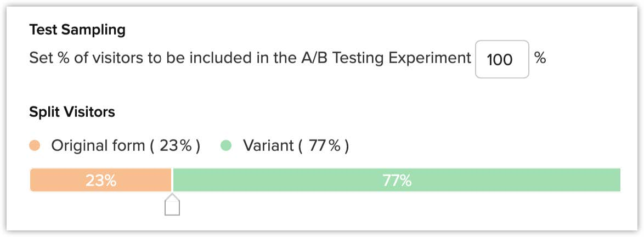
Task: Click the split slider handle below the bar
Action: point(172,206)
